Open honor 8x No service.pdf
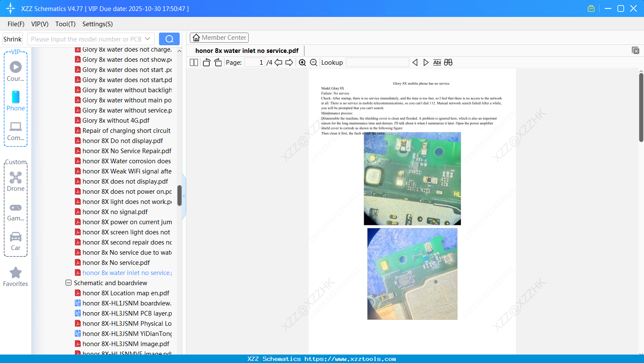Screen dimensions: 644x363 (112, 263)
